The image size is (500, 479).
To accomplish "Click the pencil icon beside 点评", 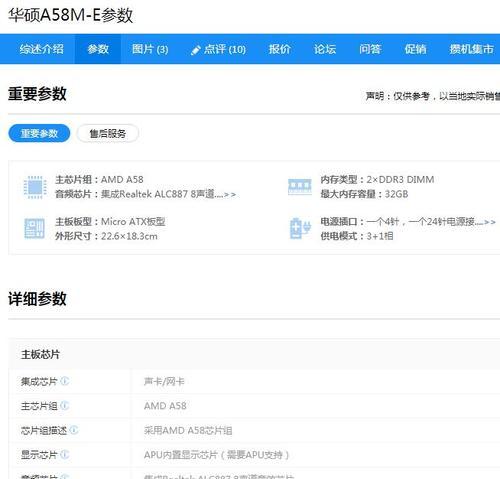I will click(195, 50).
